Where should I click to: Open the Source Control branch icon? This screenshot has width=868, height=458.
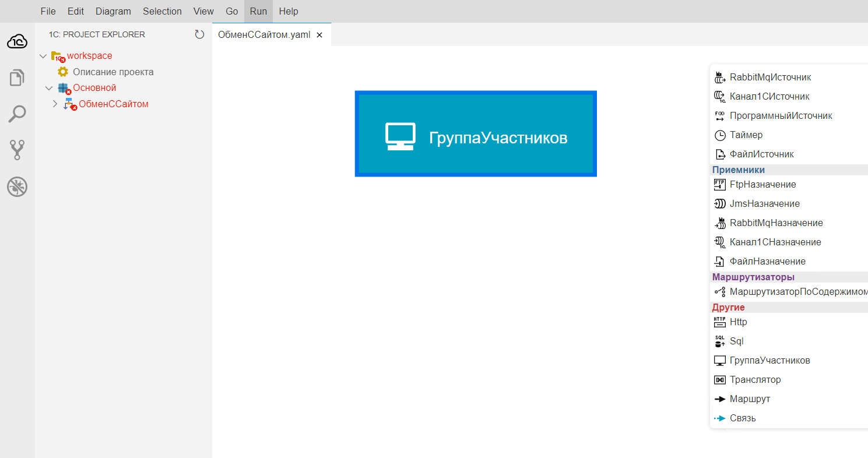(x=17, y=150)
